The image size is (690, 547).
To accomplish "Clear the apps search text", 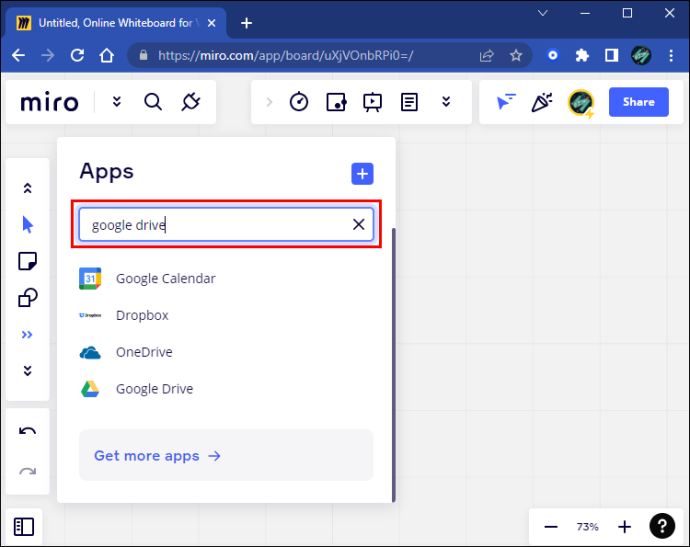I will click(359, 224).
